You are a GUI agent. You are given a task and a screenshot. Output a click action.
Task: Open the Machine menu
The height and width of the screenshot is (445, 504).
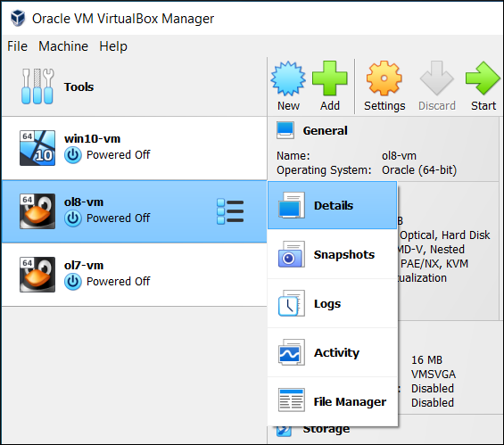[63, 46]
